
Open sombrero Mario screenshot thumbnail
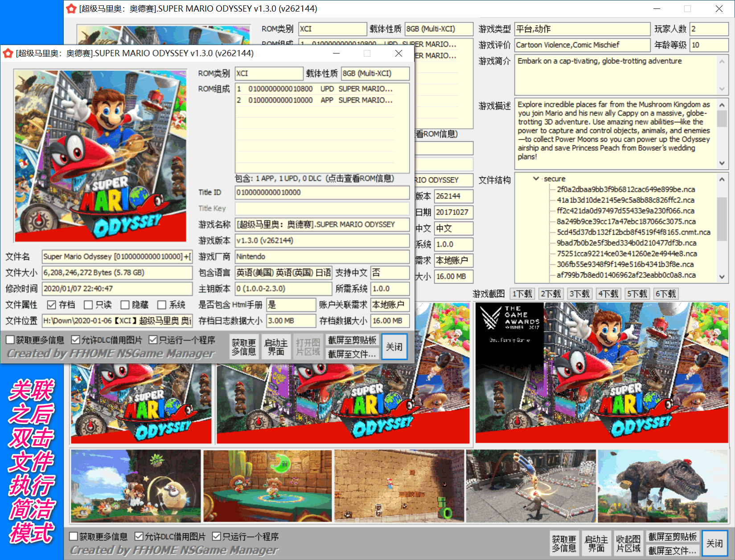coord(268,486)
